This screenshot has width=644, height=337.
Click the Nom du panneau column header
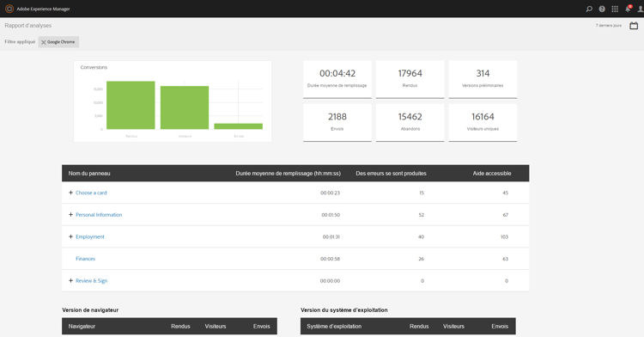[x=89, y=174]
